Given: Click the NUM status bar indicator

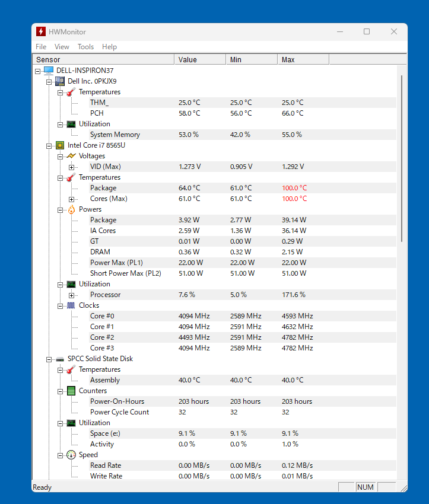Looking at the screenshot, I should pyautogui.click(x=366, y=487).
